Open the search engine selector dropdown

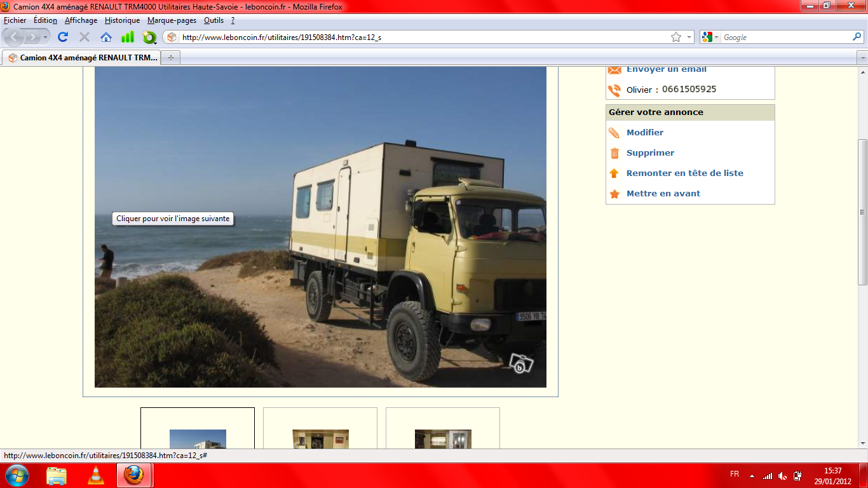pos(710,37)
